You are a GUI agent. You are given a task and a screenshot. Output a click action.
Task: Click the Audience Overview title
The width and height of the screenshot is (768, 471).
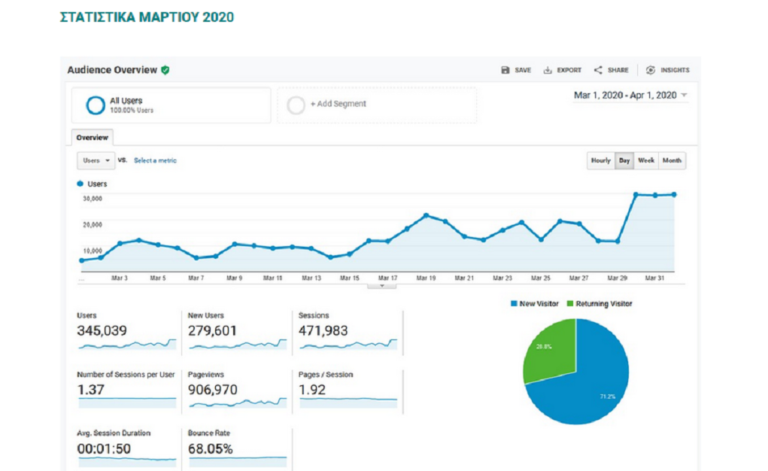112,70
